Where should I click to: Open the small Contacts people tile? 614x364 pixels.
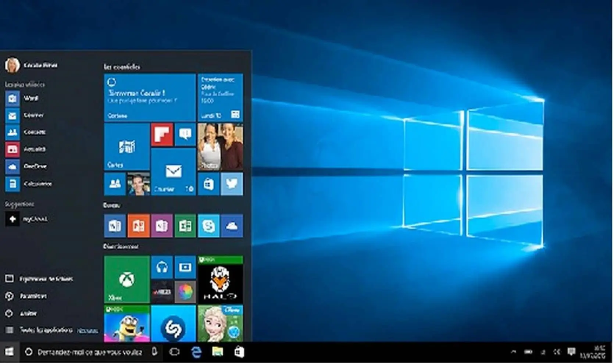[115, 183]
